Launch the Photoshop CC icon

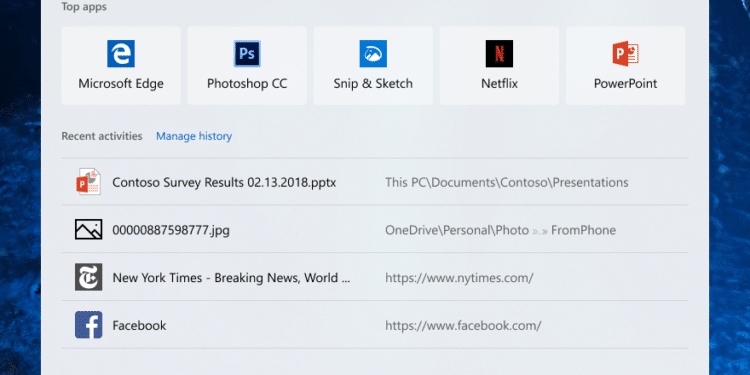[x=247, y=54]
